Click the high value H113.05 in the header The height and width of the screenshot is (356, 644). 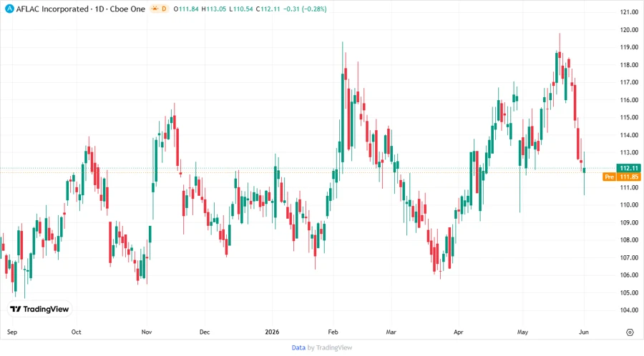pyautogui.click(x=213, y=9)
